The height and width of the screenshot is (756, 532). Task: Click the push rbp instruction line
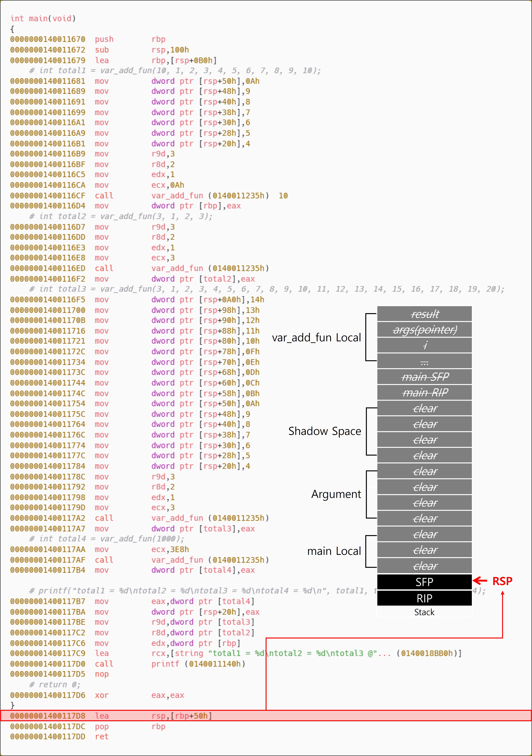coord(104,39)
